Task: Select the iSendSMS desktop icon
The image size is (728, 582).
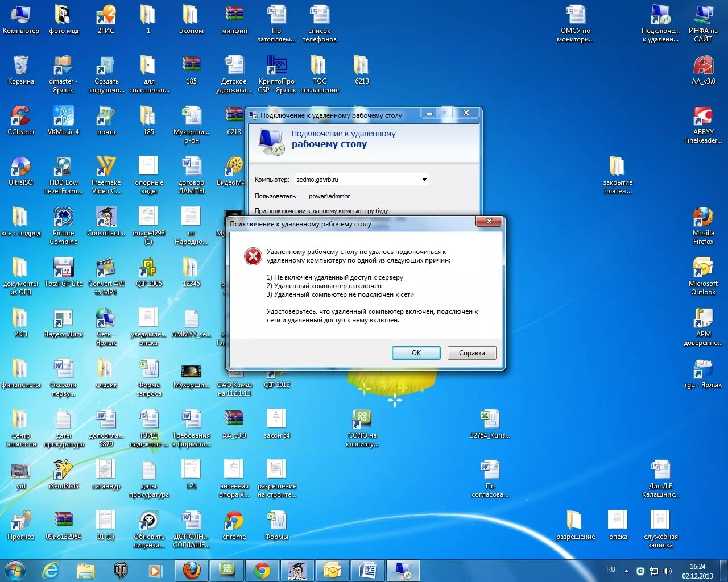Action: tap(63, 475)
